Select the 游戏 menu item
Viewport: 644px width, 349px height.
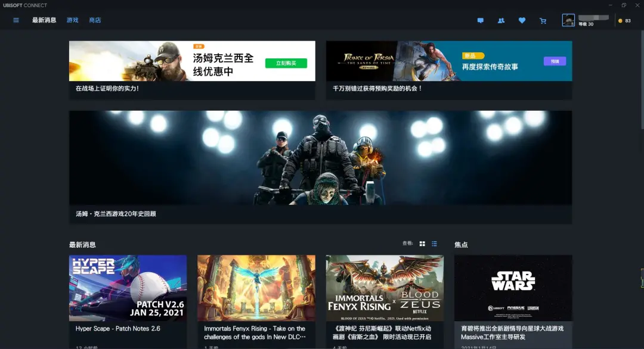pos(72,20)
